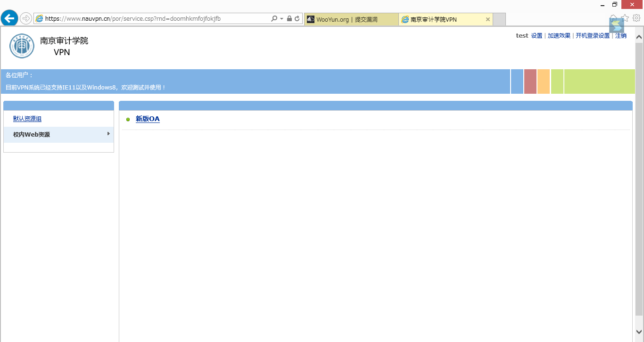The width and height of the screenshot is (644, 342).
Task: Close the 南京审计学院VPN tab
Action: 488,19
